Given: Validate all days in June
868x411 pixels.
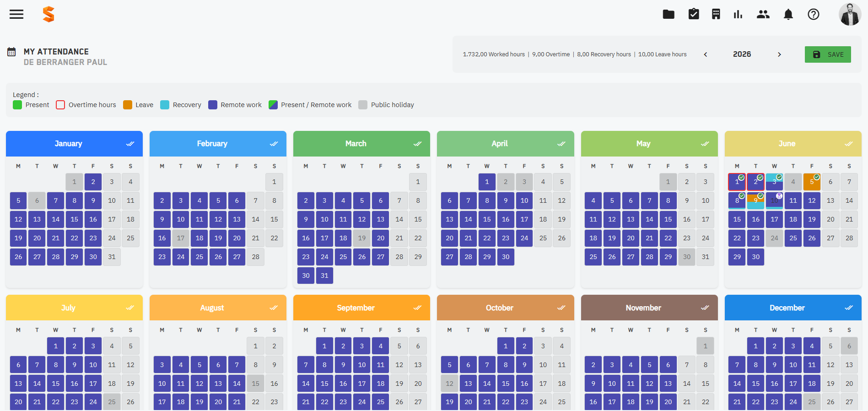Looking at the screenshot, I should tap(848, 144).
